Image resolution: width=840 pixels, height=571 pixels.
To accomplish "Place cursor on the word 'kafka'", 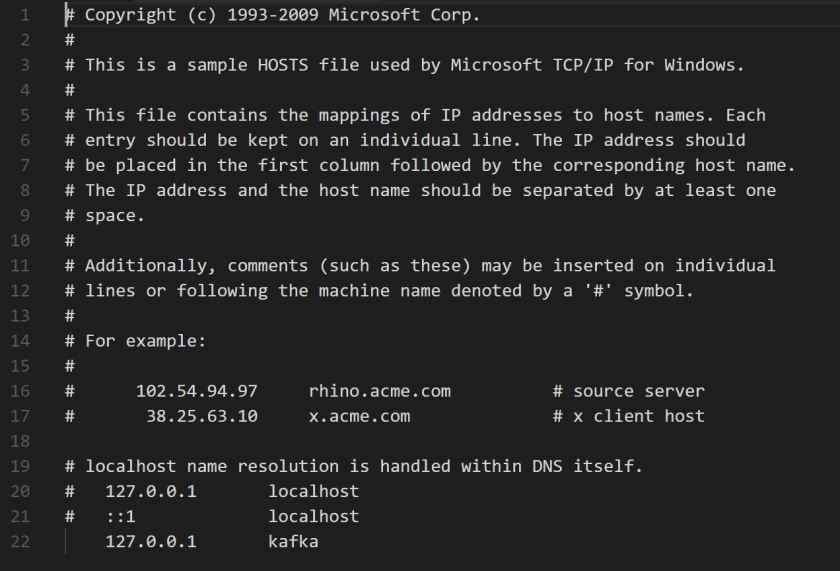I will point(293,542).
